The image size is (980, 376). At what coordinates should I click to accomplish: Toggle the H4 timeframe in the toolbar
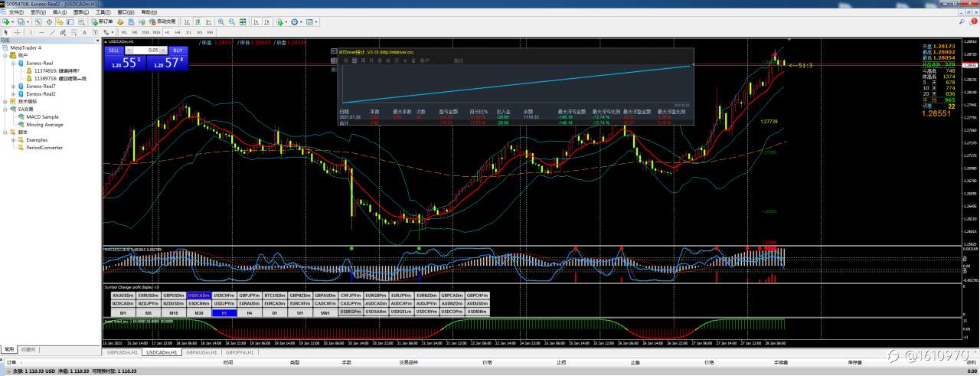coord(178,32)
